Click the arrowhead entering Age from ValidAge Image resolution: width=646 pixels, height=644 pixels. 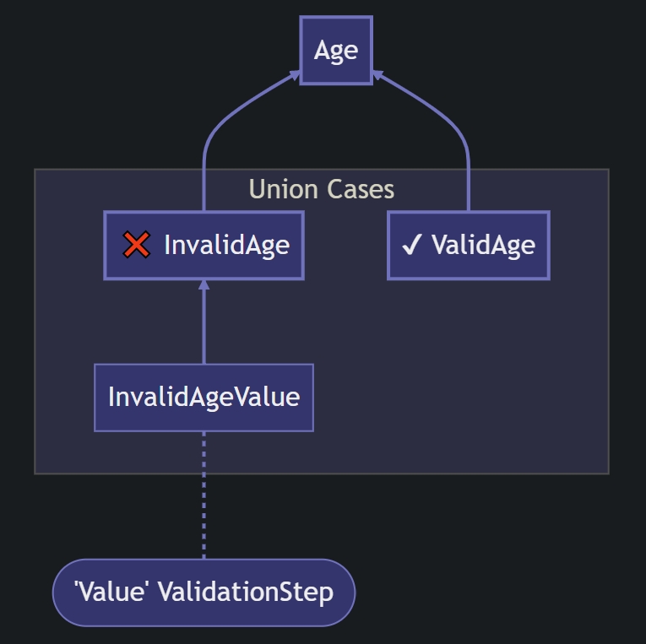[x=377, y=76]
